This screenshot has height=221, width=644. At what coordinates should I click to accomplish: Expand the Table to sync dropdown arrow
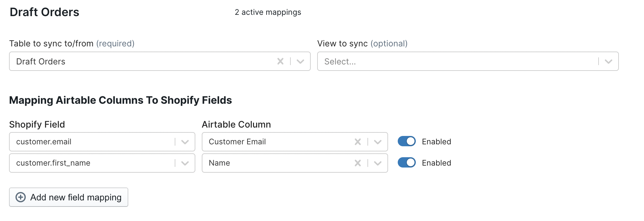click(x=300, y=61)
